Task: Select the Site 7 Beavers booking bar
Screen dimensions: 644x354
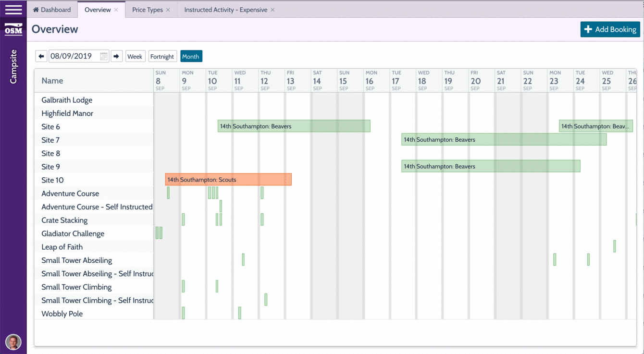Action: click(x=504, y=140)
